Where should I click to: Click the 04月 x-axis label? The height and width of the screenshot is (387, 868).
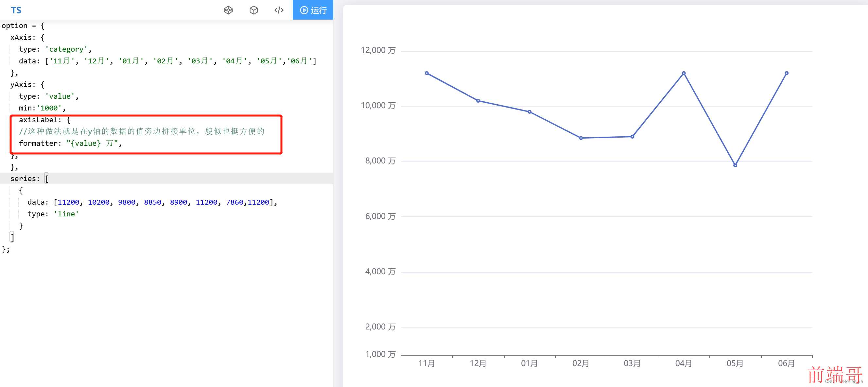click(684, 363)
